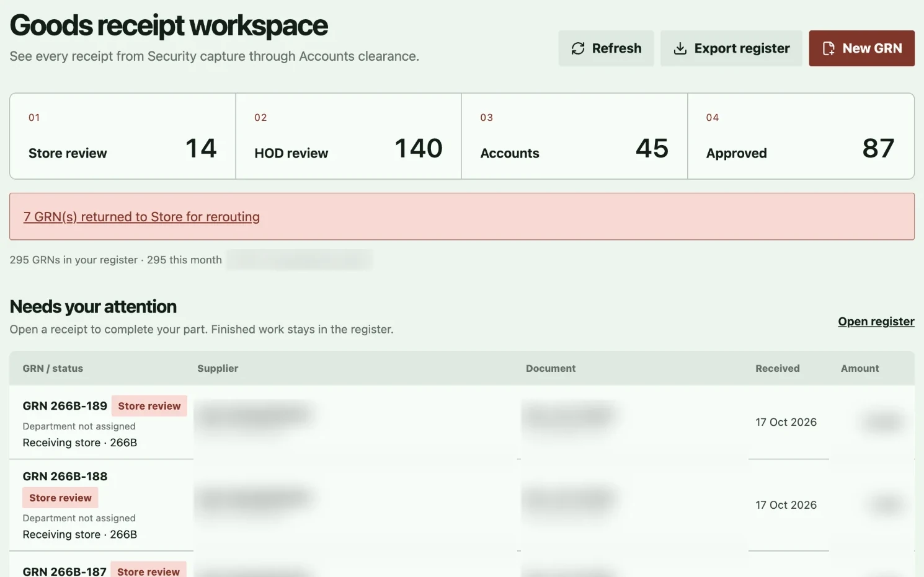Click the 'GRN / status' column header

click(x=53, y=368)
